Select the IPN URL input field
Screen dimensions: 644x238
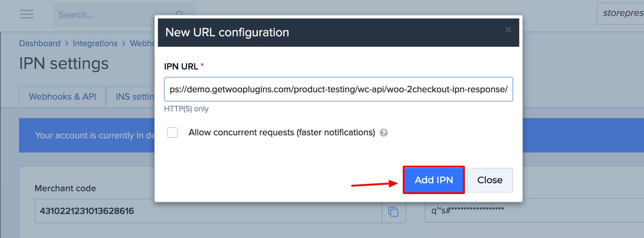tap(338, 89)
